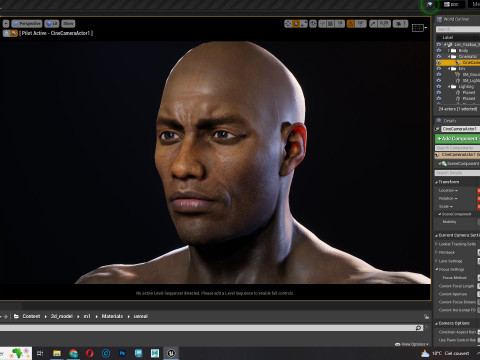Select the highlighted CineCamera row in outliner
This screenshot has width=480, height=360.
(x=458, y=62)
